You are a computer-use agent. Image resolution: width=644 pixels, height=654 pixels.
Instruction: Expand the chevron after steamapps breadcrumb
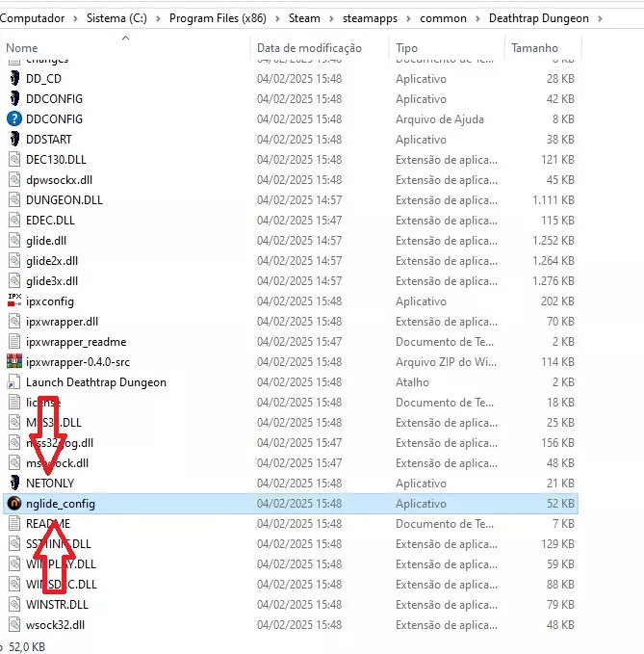point(408,18)
